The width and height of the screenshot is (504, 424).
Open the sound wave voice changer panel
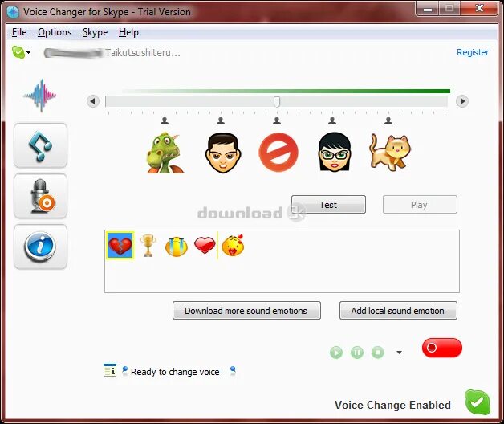coord(40,96)
